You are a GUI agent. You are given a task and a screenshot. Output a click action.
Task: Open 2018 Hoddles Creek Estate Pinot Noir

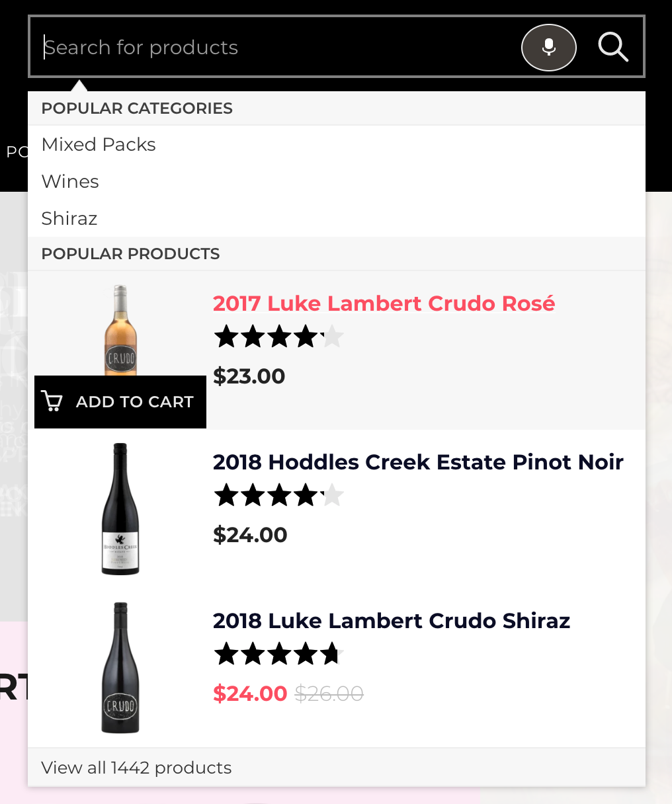click(418, 462)
